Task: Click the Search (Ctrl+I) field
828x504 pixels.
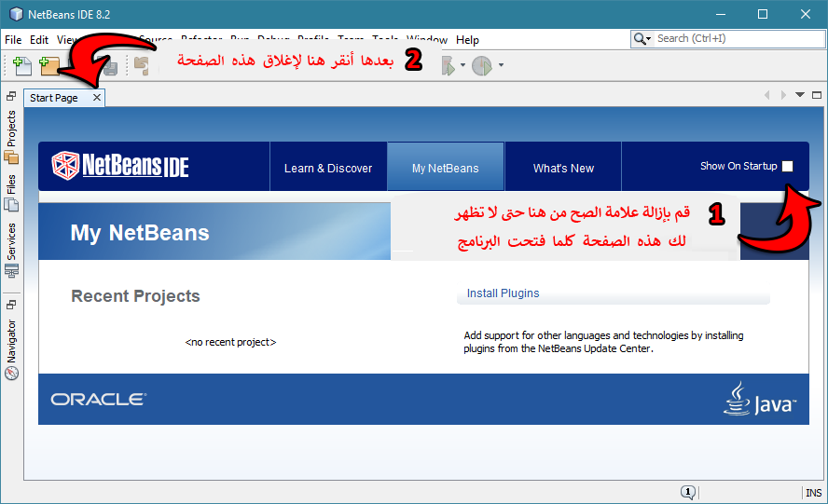Action: (738, 38)
